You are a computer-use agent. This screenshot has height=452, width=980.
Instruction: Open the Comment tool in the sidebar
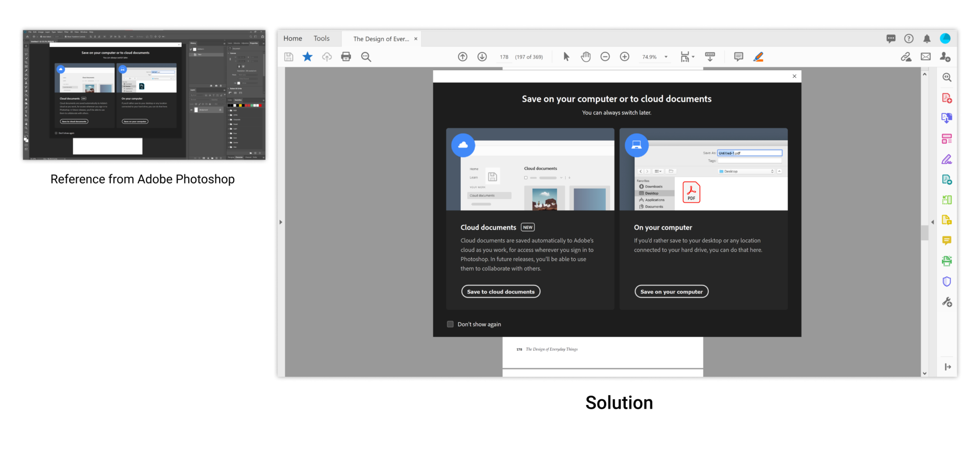pyautogui.click(x=947, y=240)
